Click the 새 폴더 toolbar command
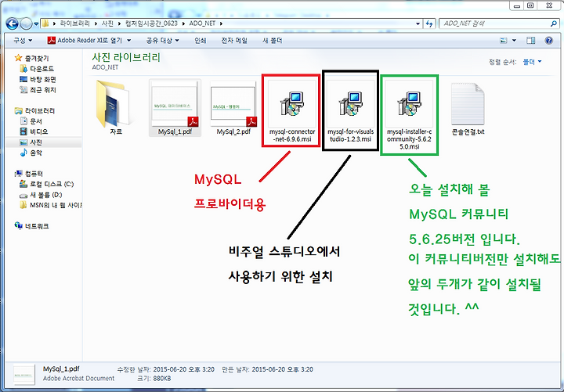 pos(273,40)
